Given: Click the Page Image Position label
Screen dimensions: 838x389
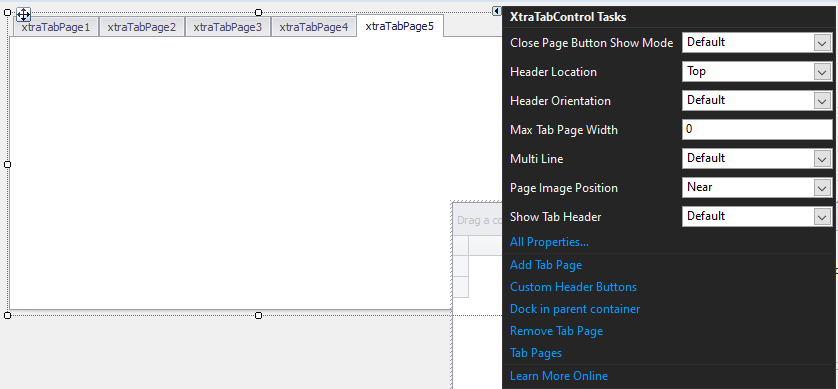Looking at the screenshot, I should (x=564, y=188).
